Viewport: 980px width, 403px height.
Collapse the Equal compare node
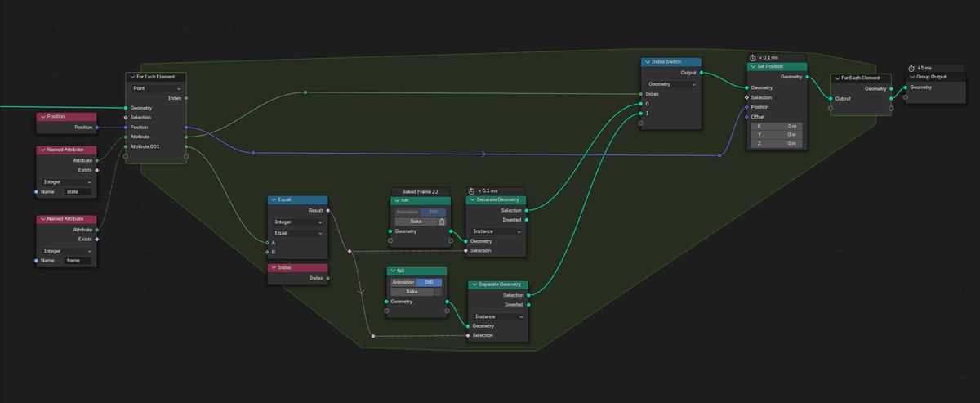tap(274, 200)
